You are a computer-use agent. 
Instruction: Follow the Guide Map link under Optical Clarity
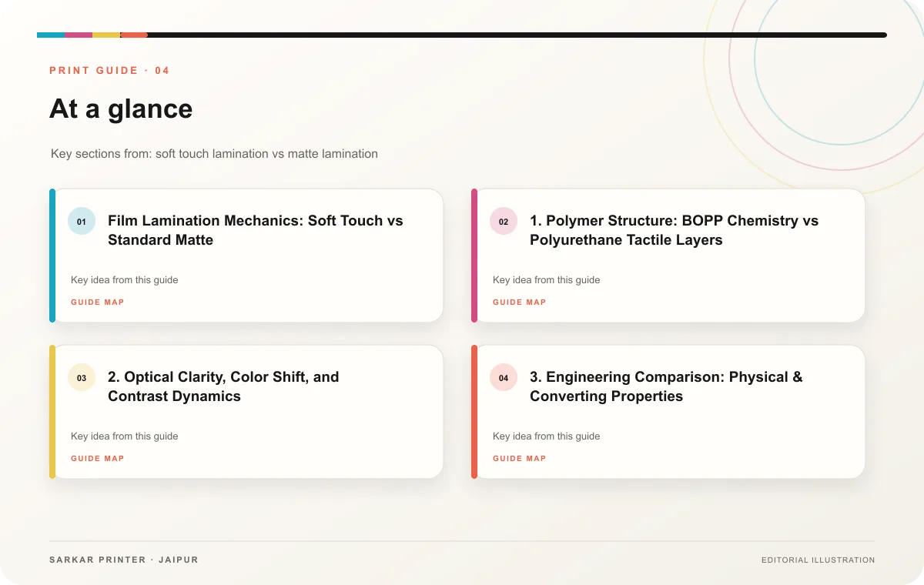pos(98,459)
